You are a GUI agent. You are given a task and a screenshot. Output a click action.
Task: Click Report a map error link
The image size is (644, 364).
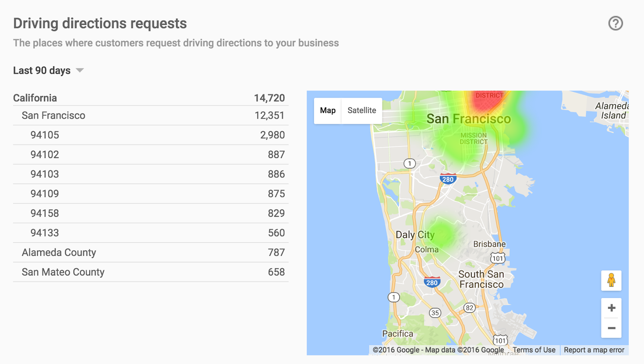[594, 350]
